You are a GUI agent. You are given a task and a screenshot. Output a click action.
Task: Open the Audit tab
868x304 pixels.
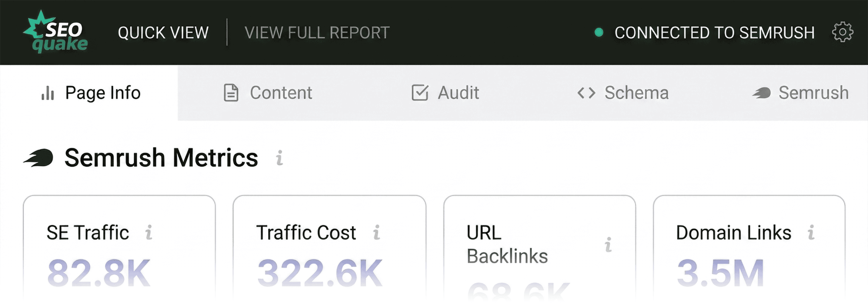coord(445,93)
